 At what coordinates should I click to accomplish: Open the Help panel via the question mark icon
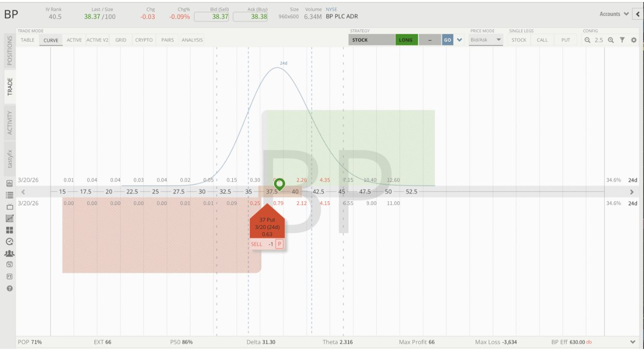pos(9,288)
